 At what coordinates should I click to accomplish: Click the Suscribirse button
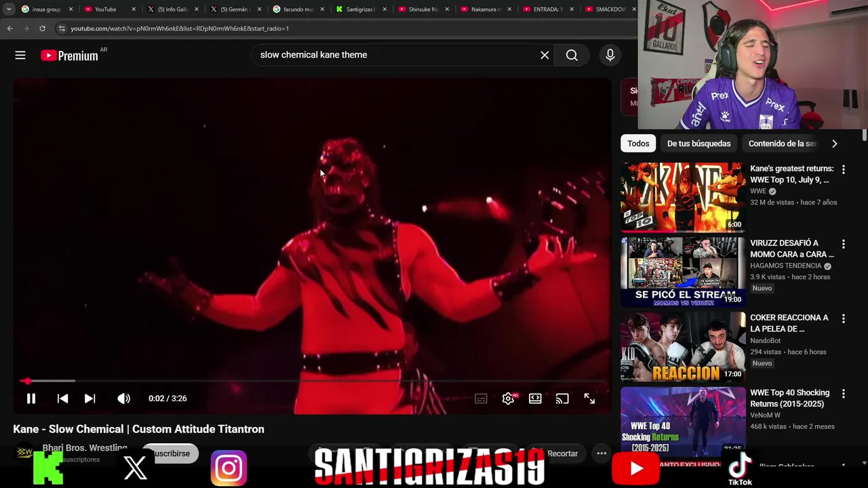[170, 453]
